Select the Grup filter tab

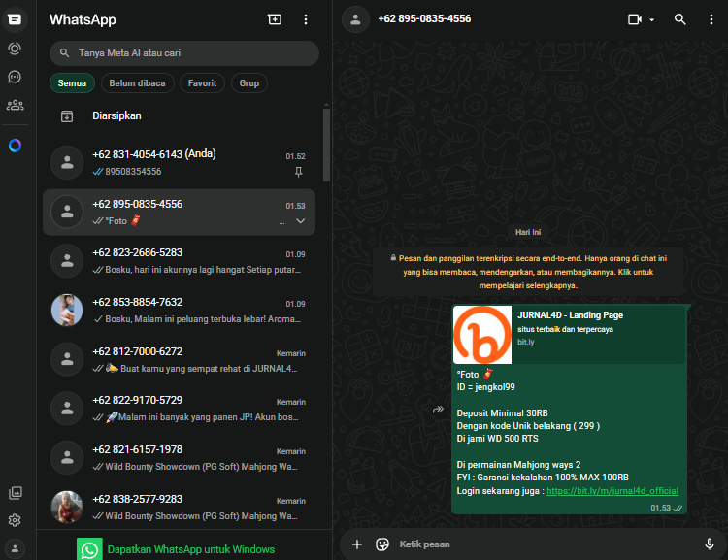coord(248,83)
